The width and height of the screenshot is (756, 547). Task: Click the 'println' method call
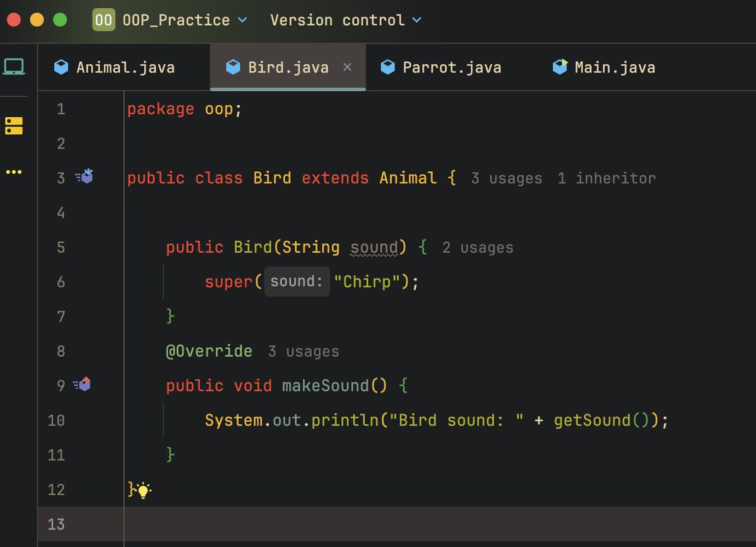click(x=345, y=420)
